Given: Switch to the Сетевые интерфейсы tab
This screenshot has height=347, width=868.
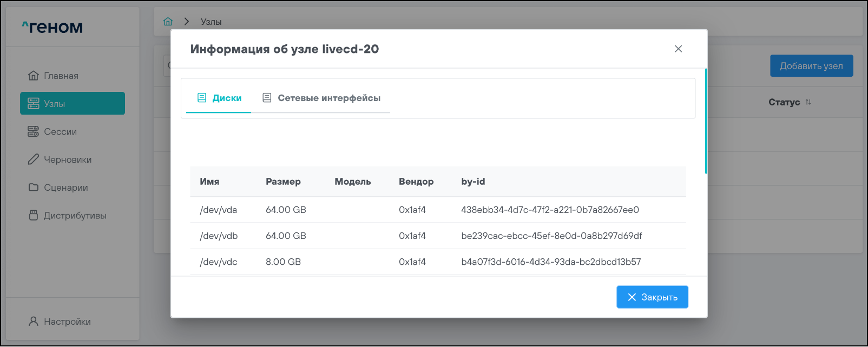Looking at the screenshot, I should (321, 98).
